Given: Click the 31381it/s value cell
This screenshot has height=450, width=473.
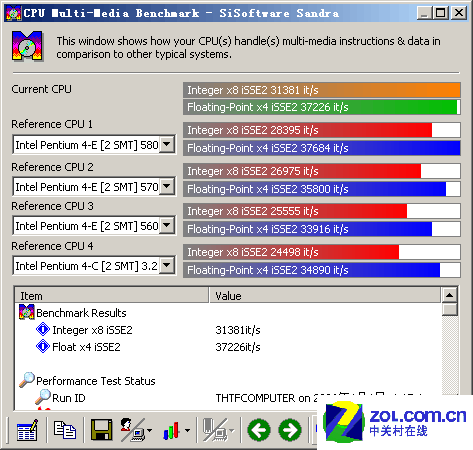Looking at the screenshot, I should click(238, 330).
